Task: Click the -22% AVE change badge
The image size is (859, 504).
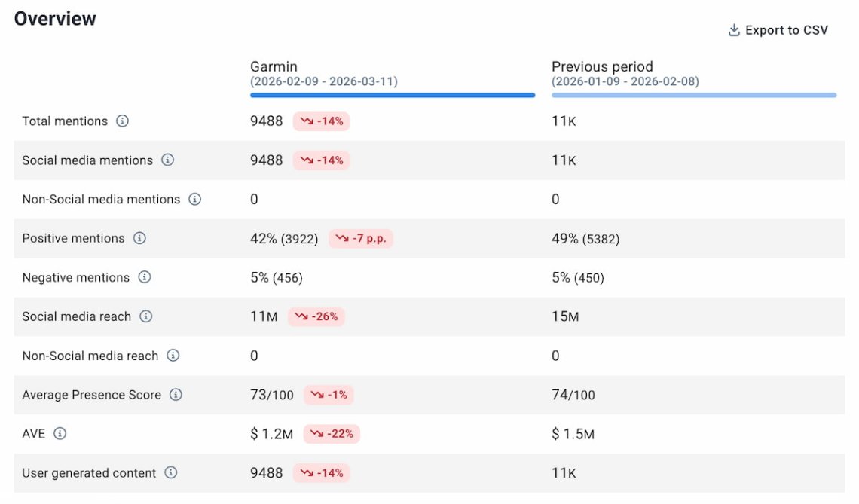Action: click(x=332, y=434)
